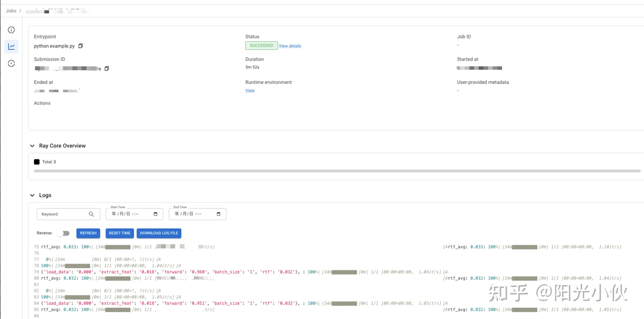
Task: Click the circular target sidebar icon
Action: 11,63
